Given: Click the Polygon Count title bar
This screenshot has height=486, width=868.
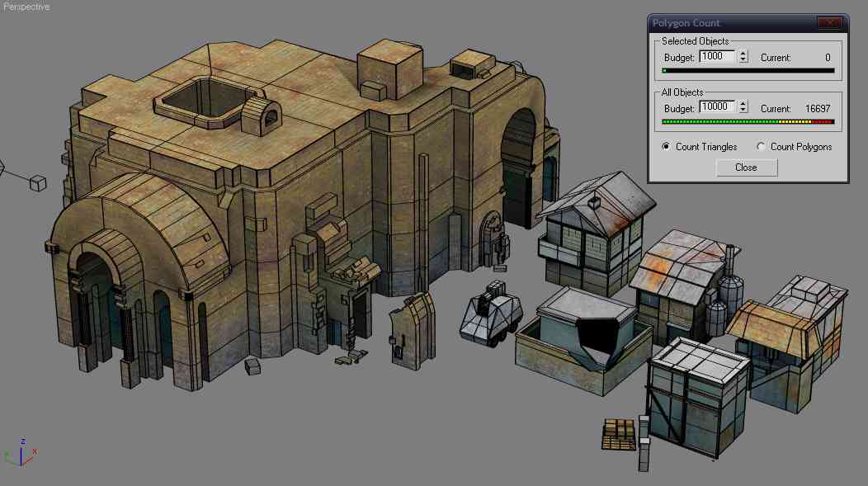Looking at the screenshot, I should pos(731,23).
